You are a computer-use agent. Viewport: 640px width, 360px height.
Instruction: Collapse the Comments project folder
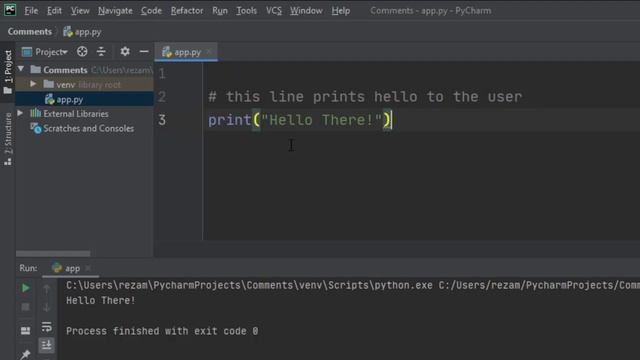tap(21, 69)
